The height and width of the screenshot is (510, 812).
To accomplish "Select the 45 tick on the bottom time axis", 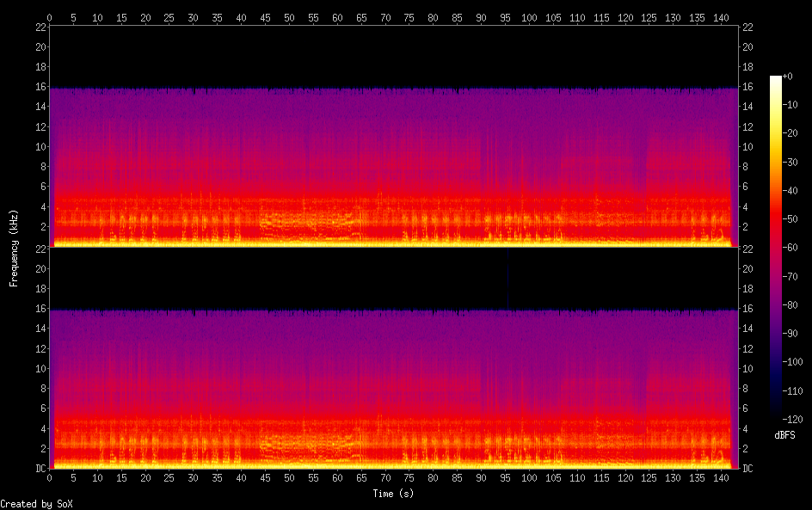I will click(265, 477).
